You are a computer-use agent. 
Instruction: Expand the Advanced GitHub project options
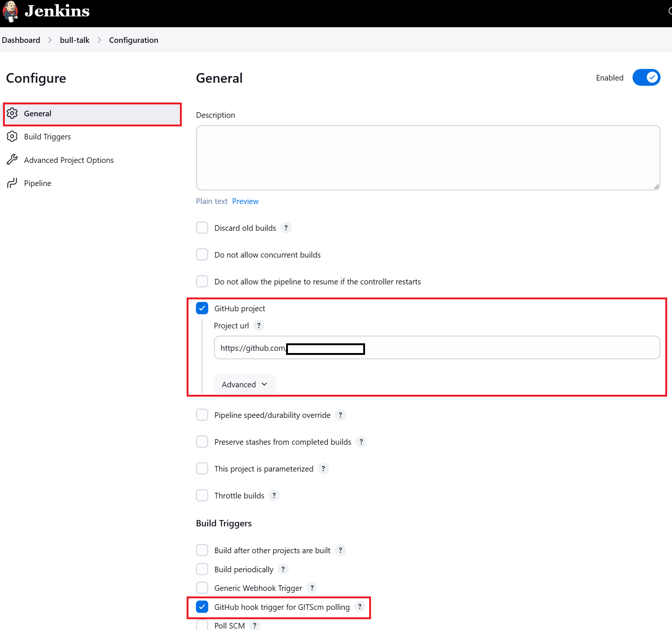point(245,384)
